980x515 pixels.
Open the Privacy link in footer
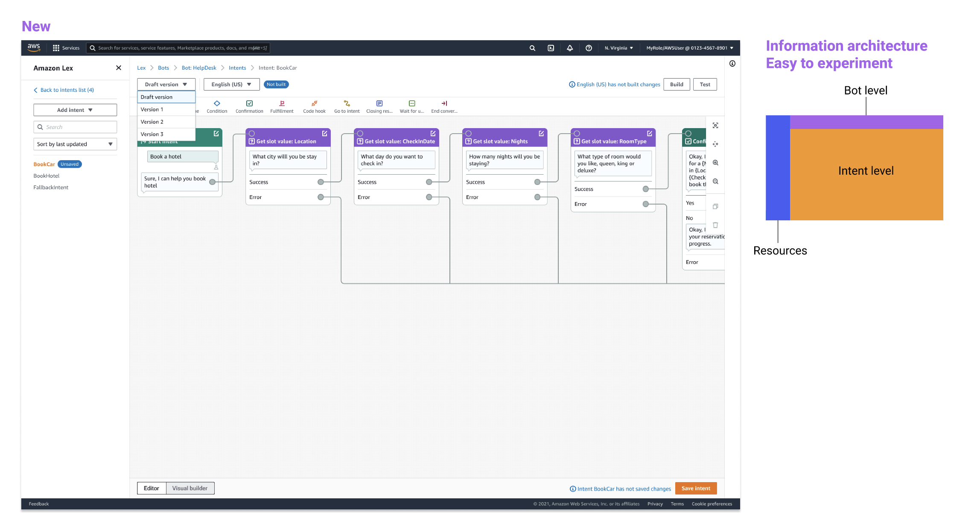pos(655,504)
